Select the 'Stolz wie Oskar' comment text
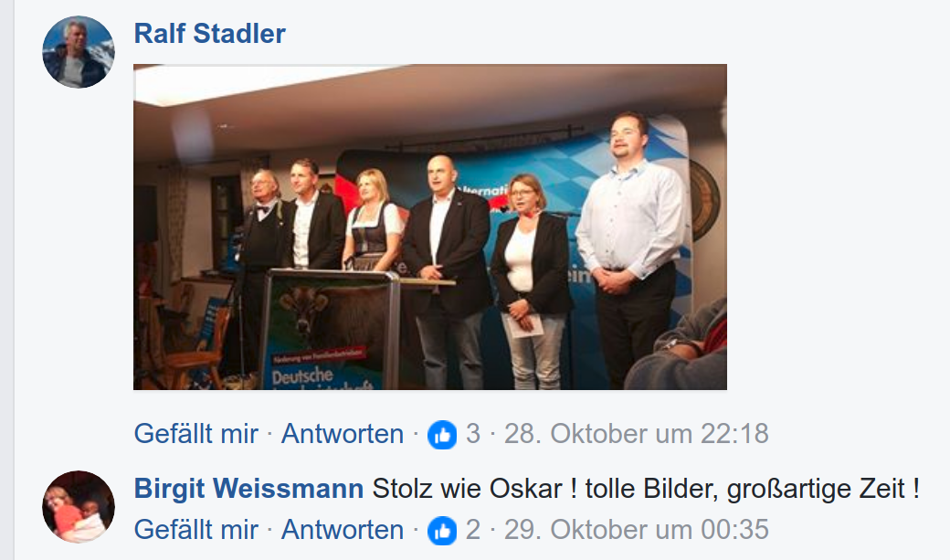 646,489
